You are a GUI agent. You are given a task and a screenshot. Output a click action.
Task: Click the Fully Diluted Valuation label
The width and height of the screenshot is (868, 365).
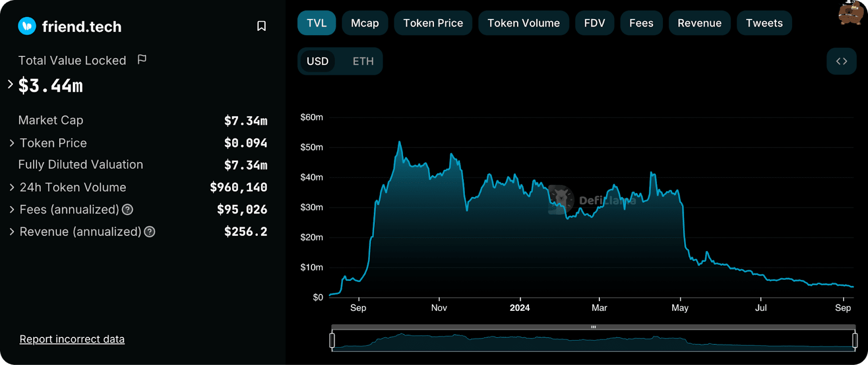(x=81, y=164)
